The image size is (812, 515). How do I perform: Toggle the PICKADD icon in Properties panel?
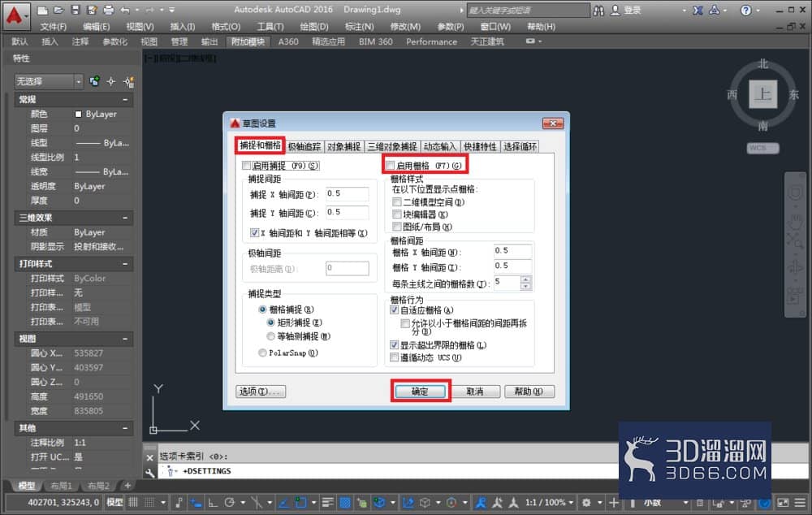click(x=128, y=81)
